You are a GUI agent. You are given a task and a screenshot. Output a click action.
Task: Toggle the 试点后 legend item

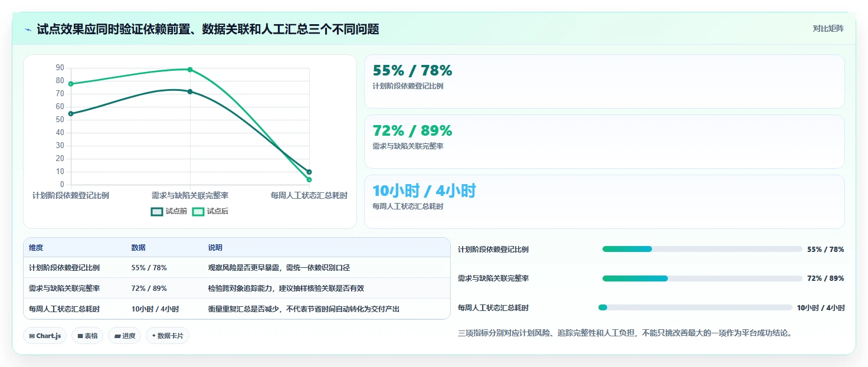point(210,211)
